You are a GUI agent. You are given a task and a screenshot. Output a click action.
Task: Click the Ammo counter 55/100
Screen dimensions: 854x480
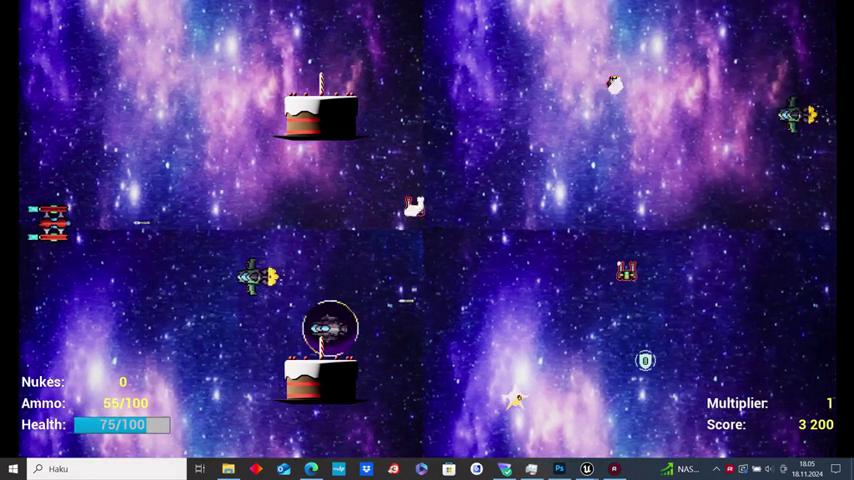(125, 403)
